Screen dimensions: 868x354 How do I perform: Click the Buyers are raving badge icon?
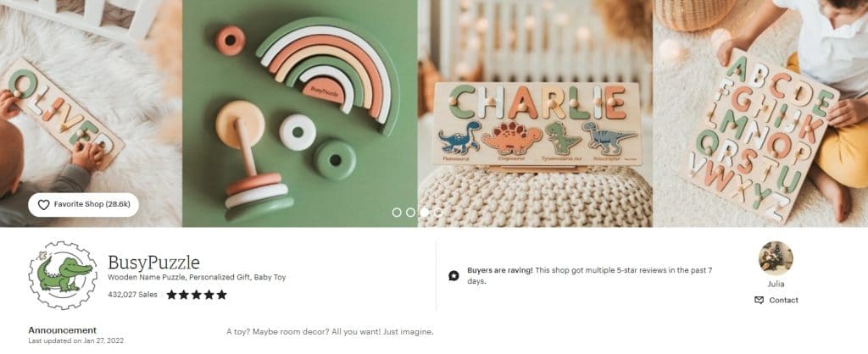[453, 275]
